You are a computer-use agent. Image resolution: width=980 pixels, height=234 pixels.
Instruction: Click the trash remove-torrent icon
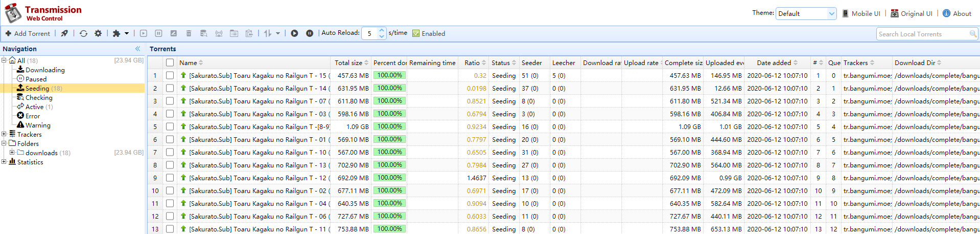[x=189, y=33]
